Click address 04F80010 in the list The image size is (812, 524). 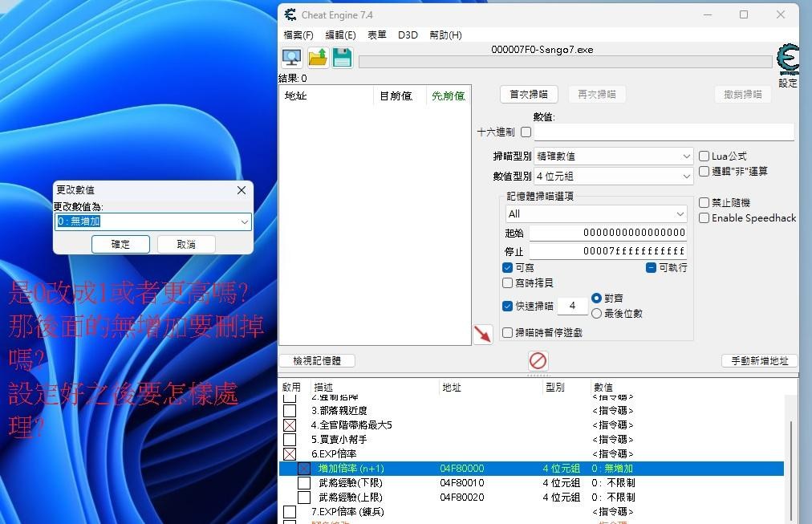point(462,483)
